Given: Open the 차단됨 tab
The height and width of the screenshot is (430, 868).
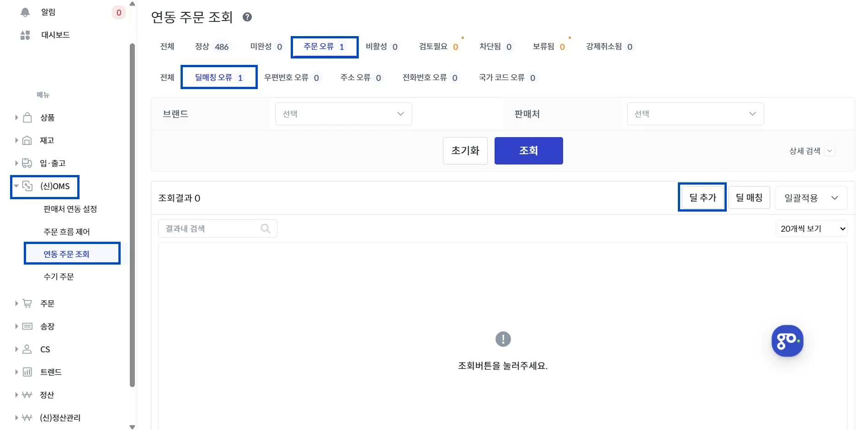Looking at the screenshot, I should click(495, 47).
